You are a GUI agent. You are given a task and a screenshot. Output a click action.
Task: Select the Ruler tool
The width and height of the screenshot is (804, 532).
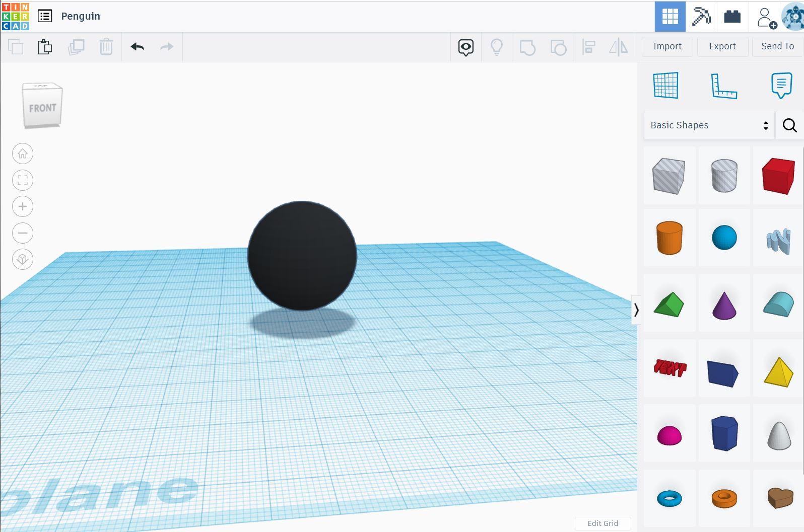[x=724, y=86]
